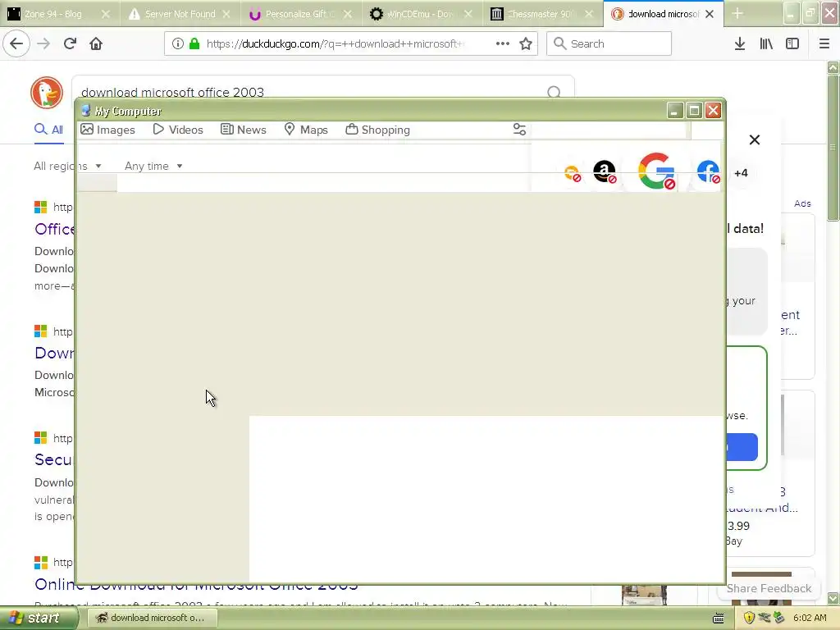
Task: Open the on-screen keyboard tray icon
Action: 719,619
